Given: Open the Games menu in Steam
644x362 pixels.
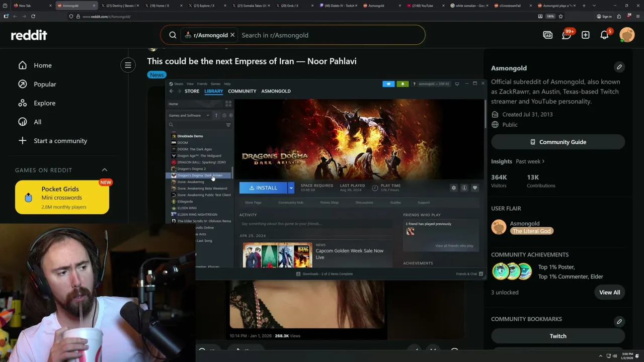Looking at the screenshot, I should (215, 84).
